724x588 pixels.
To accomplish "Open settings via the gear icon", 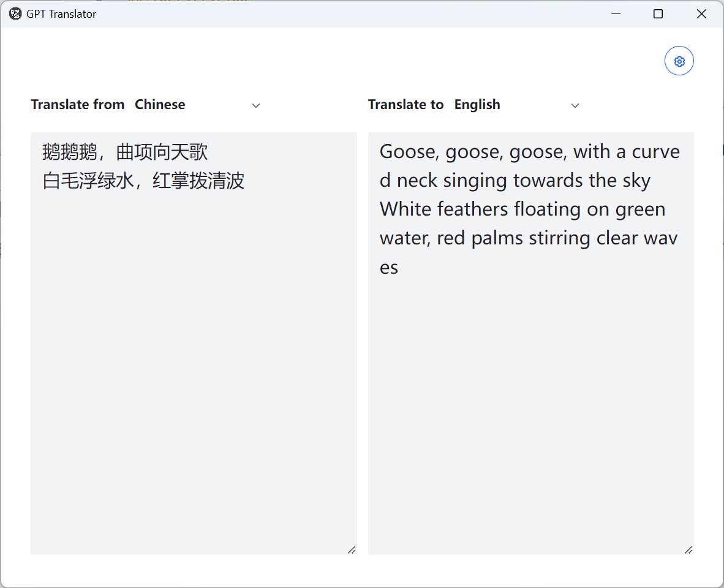I will point(679,61).
